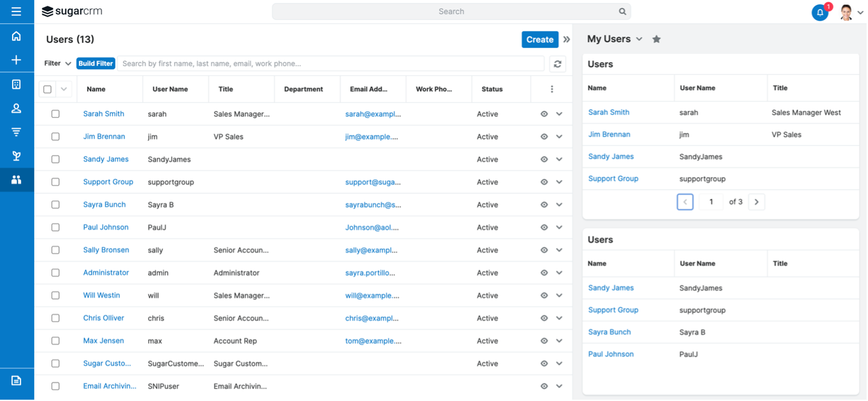Open Accounts building icon in sidebar
This screenshot has width=868, height=401.
[16, 85]
